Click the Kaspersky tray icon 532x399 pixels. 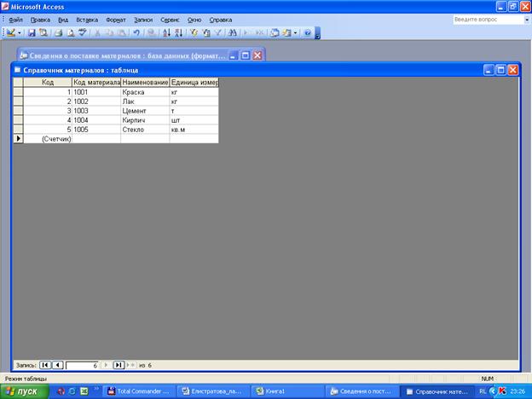click(x=502, y=391)
